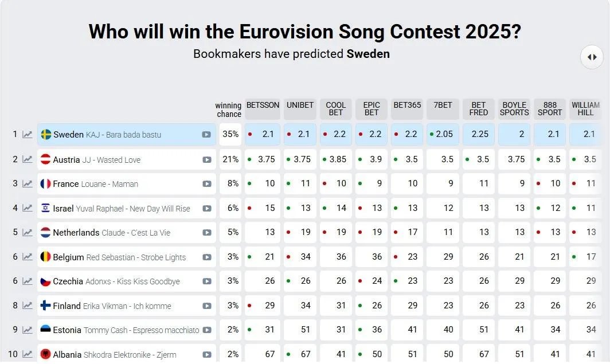This screenshot has width=610, height=364.
Task: Click Sweden's 2.05 odds at 7BET
Action: 443,134
